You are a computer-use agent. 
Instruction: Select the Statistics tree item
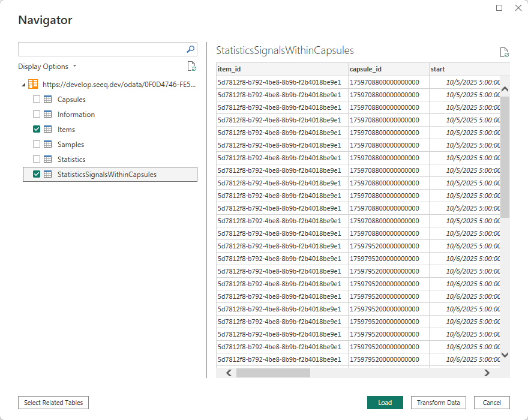(x=71, y=160)
